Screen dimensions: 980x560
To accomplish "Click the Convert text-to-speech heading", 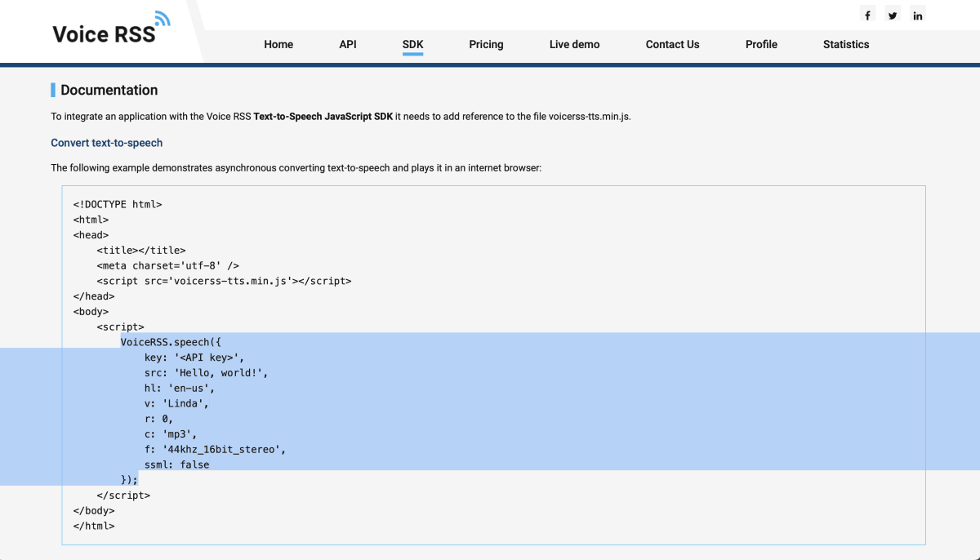I will coord(107,143).
